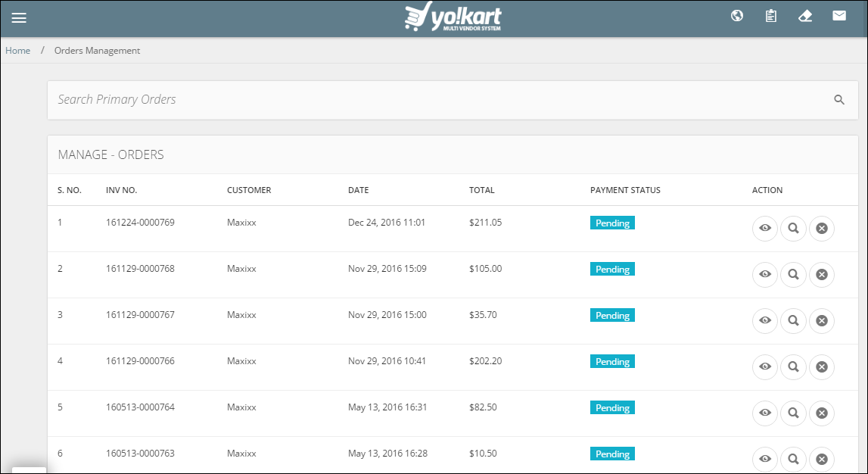This screenshot has width=868, height=474.
Task: Cancel order 161129-0000767 with X icon
Action: 822,320
